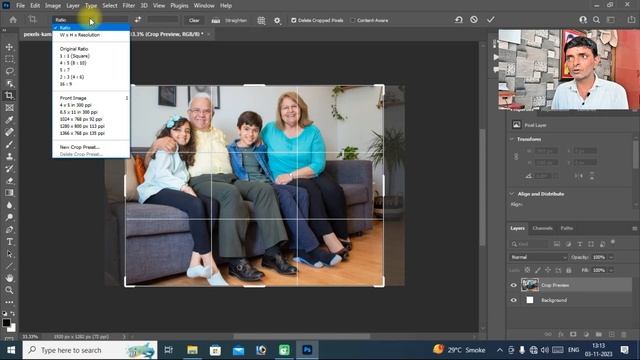Open additional crop settings gear
640x360 pixels.
(277, 20)
